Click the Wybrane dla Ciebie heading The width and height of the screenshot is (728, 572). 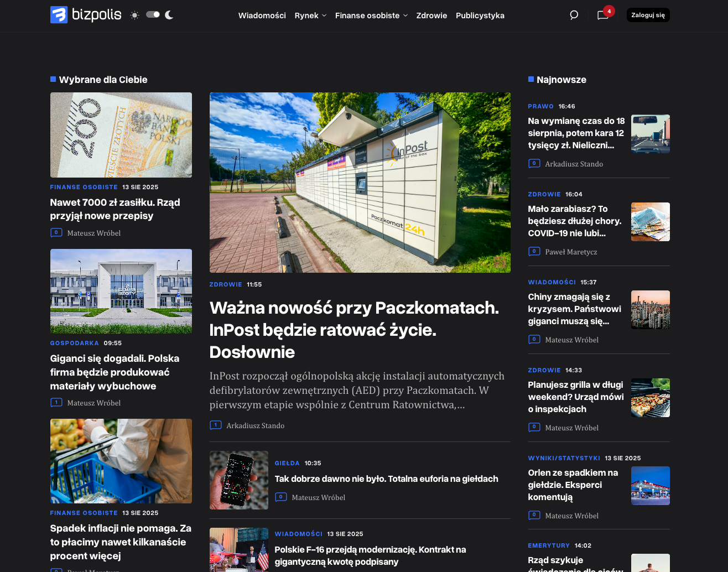103,80
